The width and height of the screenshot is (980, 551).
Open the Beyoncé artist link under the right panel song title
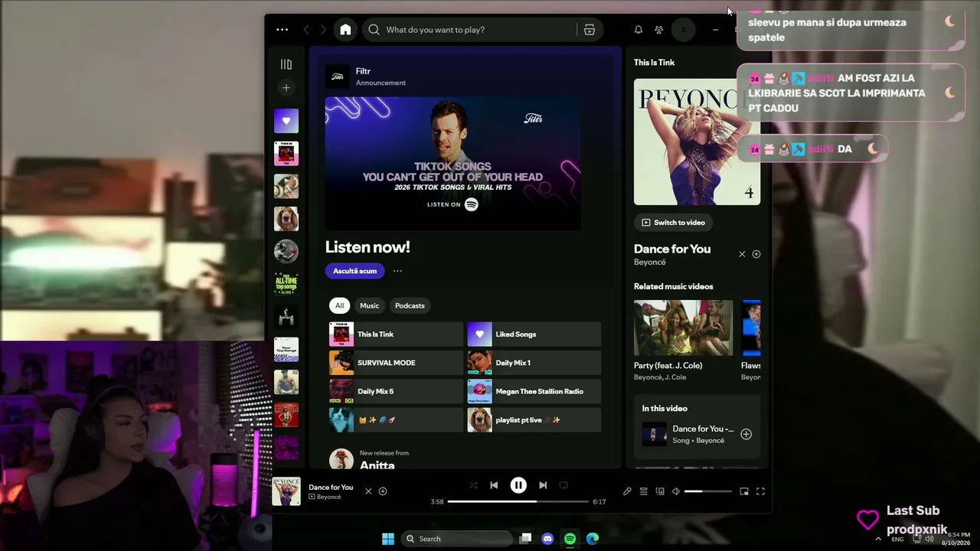650,262
